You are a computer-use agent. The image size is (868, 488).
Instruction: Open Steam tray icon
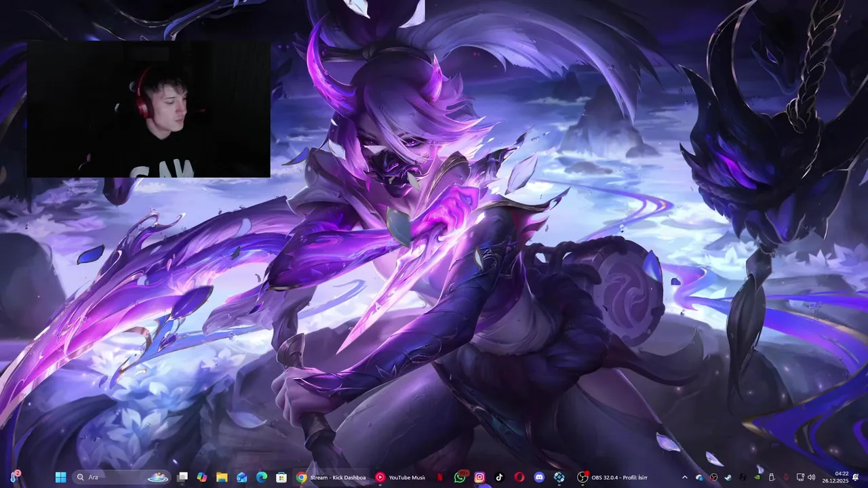(728, 477)
